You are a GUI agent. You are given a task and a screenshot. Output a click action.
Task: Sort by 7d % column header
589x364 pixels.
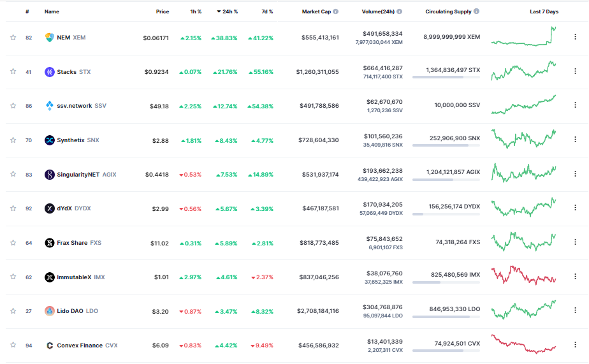coord(267,11)
